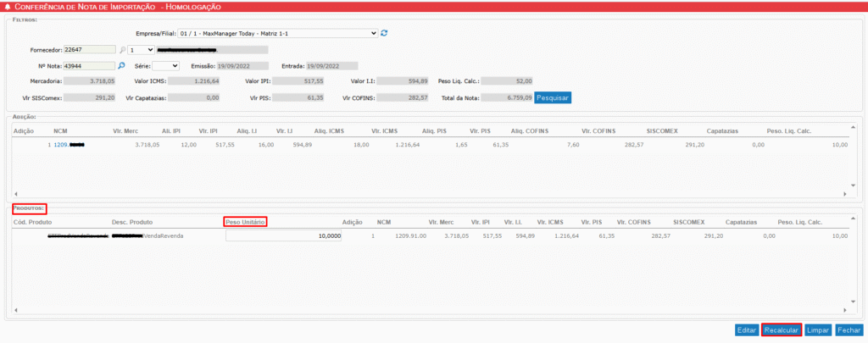
Task: Click the NCM 1209 link in Adição table
Action: 69,145
